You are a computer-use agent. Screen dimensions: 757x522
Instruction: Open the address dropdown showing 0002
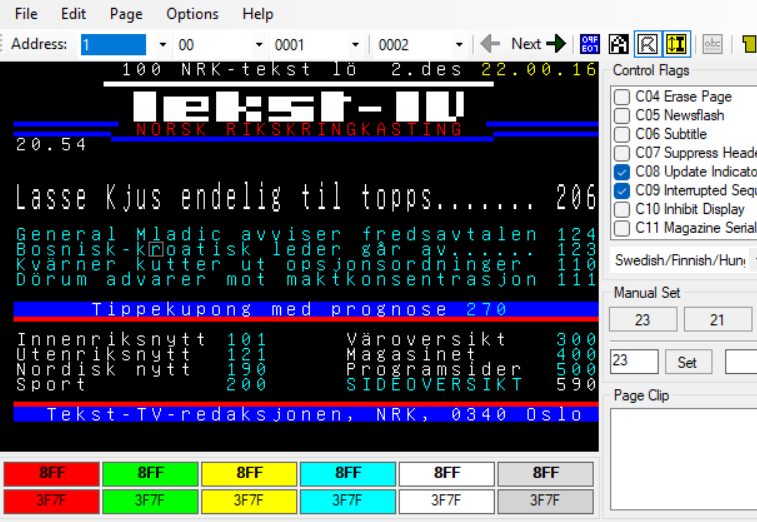click(x=459, y=45)
